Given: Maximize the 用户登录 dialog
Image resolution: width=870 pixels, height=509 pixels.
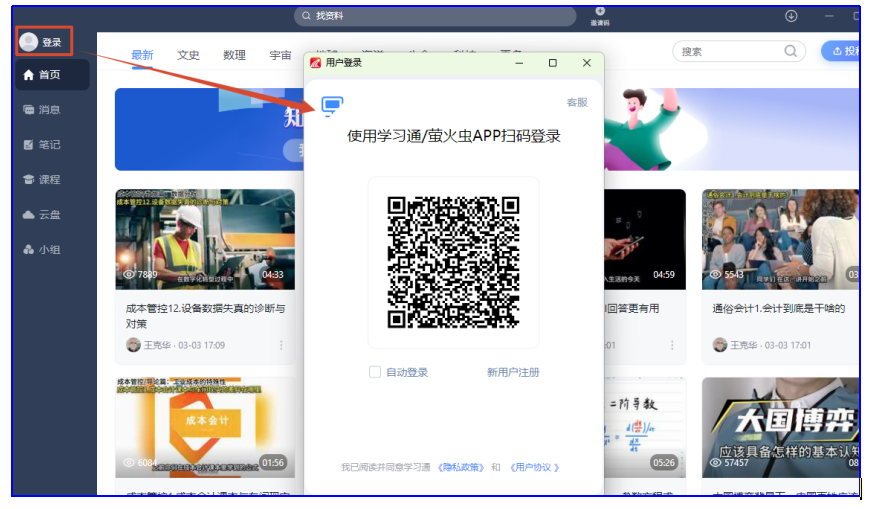Looking at the screenshot, I should [553, 63].
